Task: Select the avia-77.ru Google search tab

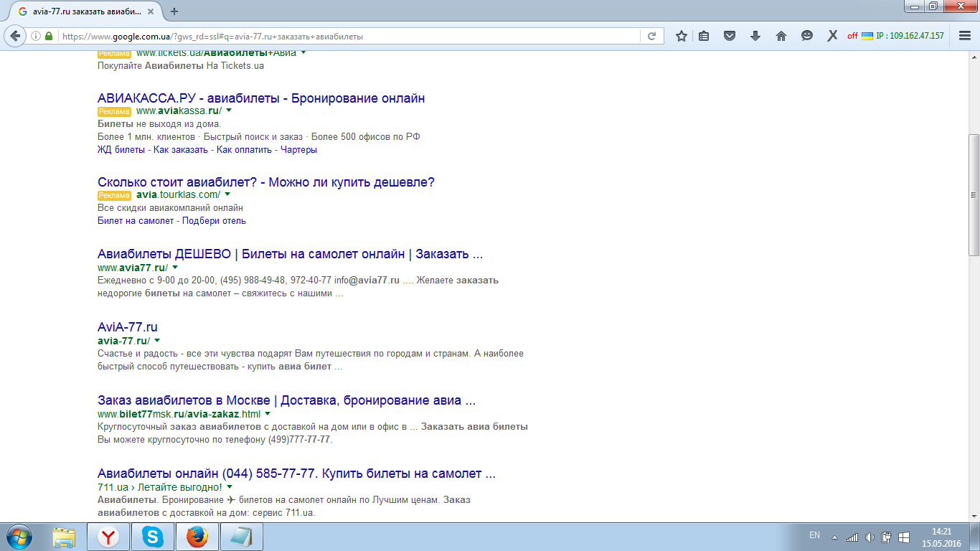Action: (x=87, y=11)
